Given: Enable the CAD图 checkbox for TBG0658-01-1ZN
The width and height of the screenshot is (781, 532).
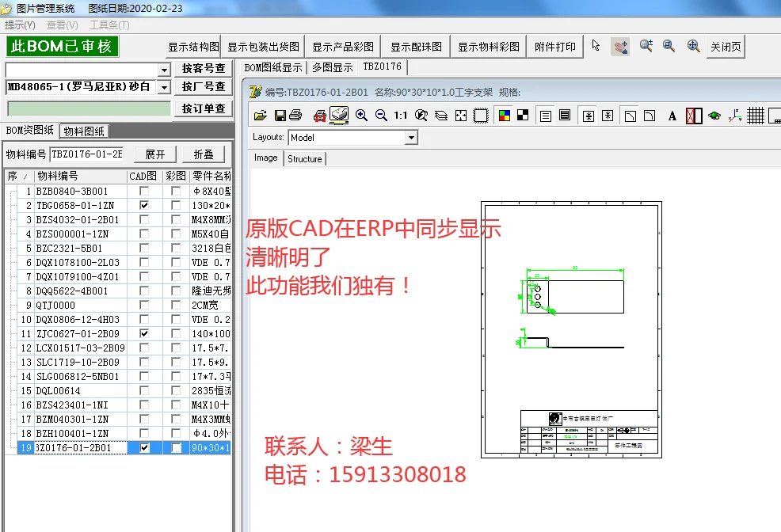Looking at the screenshot, I should click(x=143, y=205).
